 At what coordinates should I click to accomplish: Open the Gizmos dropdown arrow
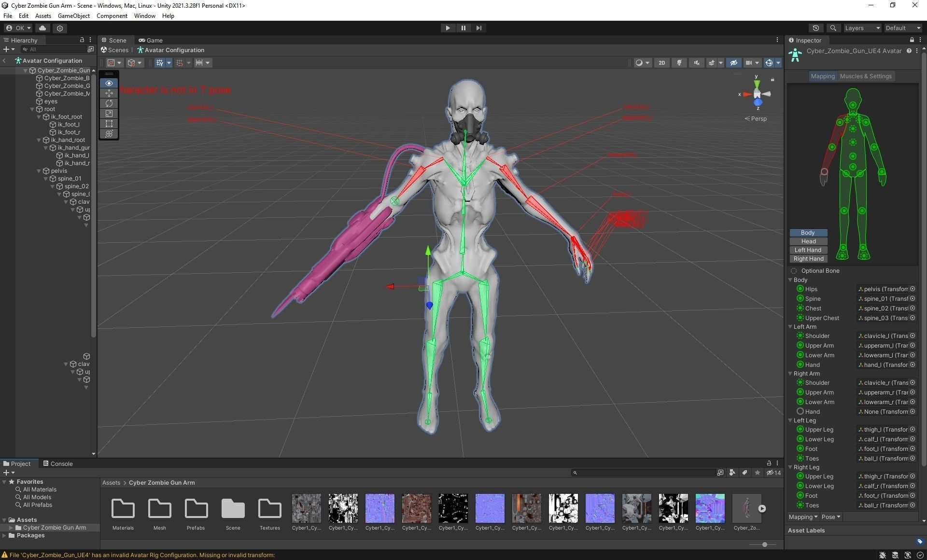(x=778, y=63)
